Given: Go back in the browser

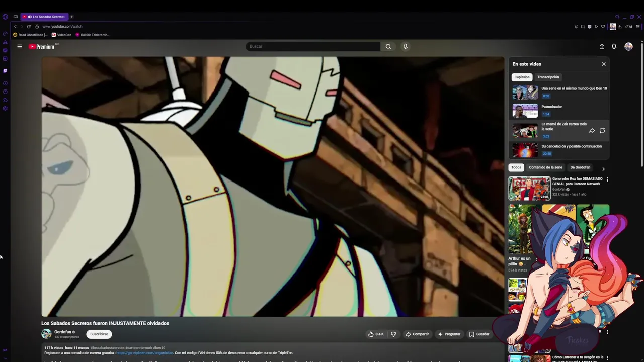Looking at the screenshot, I should pos(15,26).
